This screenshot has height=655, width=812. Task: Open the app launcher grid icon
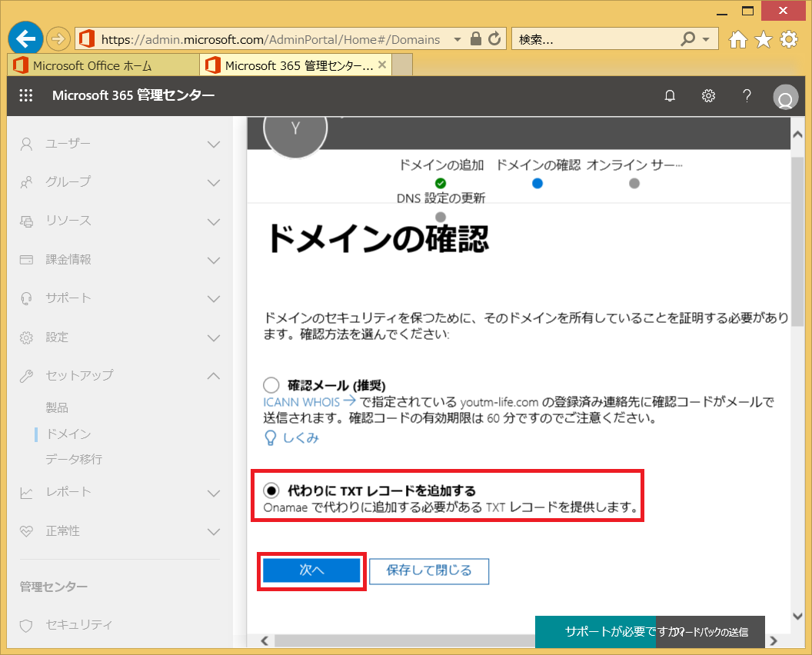25,95
